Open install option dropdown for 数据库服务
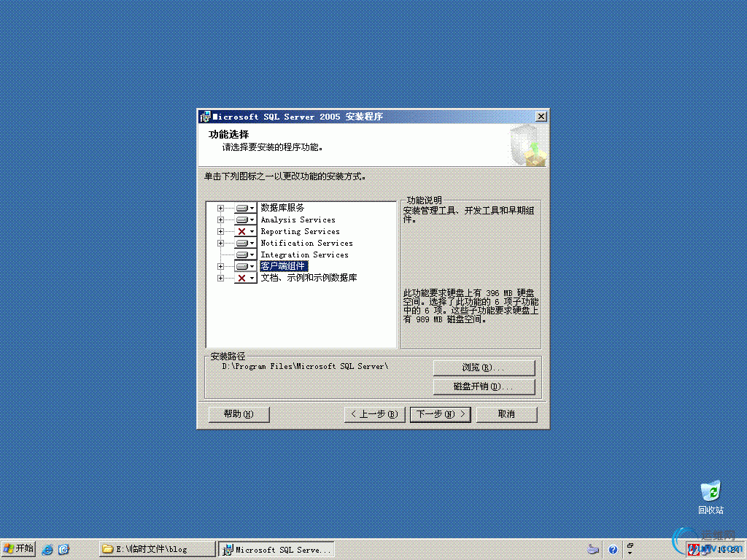747x560 pixels. (245, 208)
